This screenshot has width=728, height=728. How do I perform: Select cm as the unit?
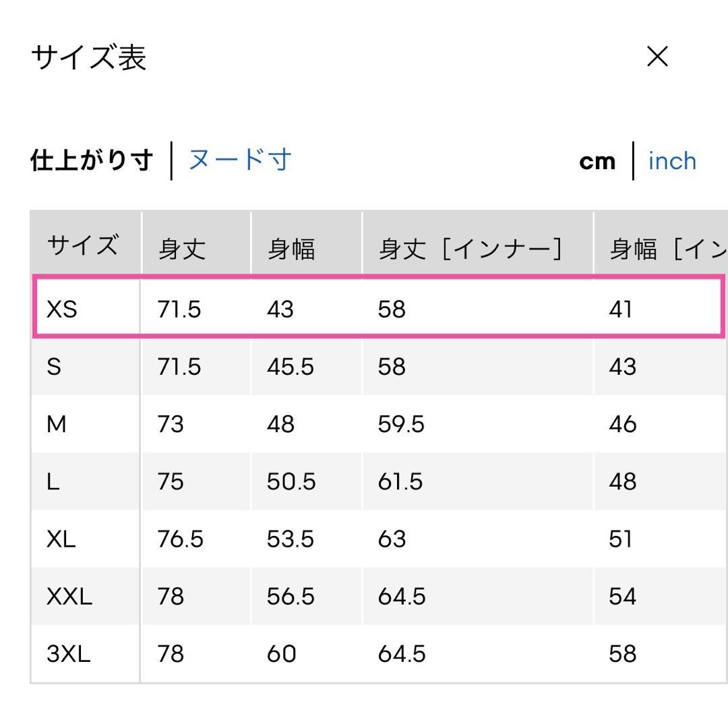pos(597,162)
